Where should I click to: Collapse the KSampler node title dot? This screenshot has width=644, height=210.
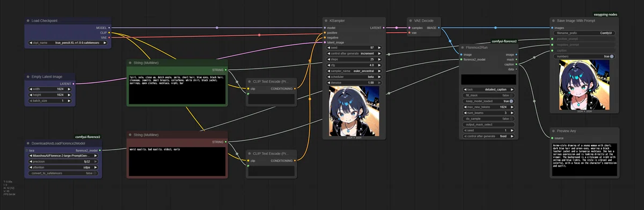click(x=326, y=21)
